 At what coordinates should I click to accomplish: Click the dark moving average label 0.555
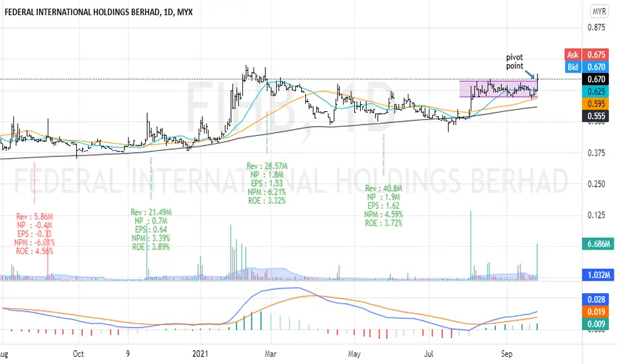point(596,116)
